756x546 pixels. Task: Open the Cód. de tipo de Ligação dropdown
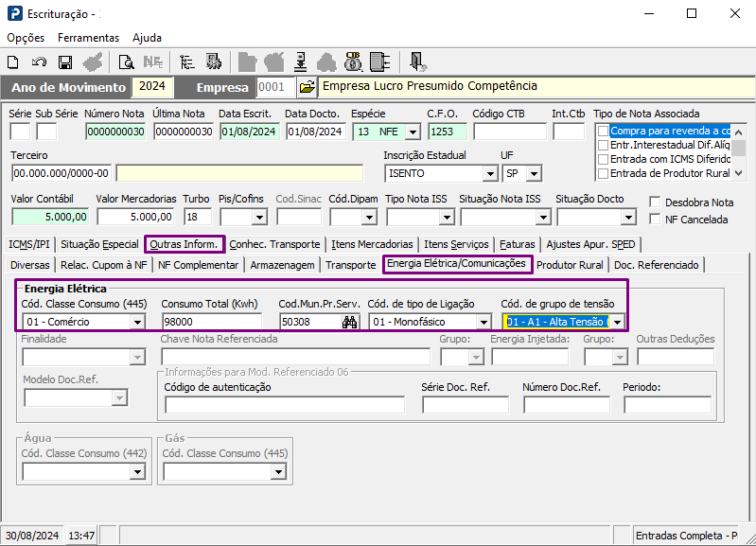(x=481, y=322)
